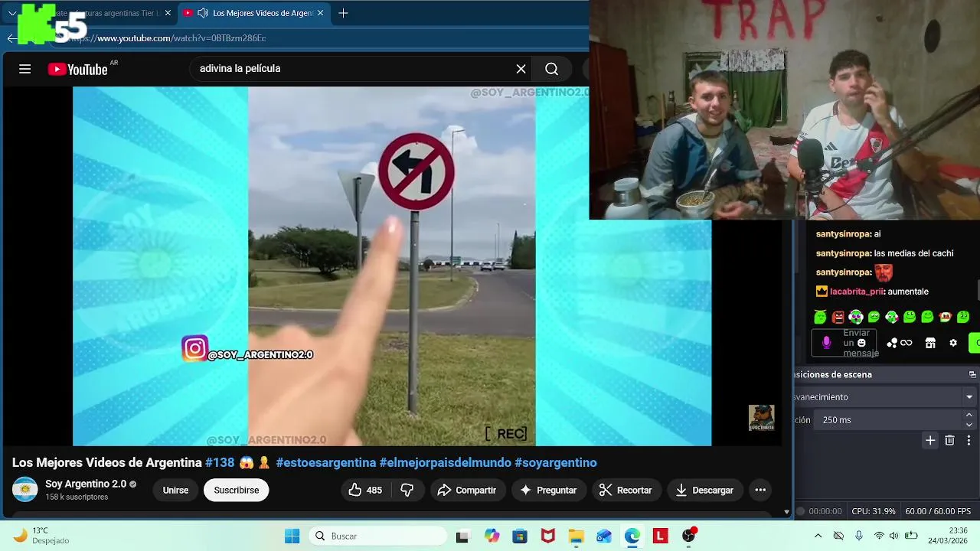Increase transition duration with up arrow
This screenshot has width=980, height=551.
pos(969,415)
